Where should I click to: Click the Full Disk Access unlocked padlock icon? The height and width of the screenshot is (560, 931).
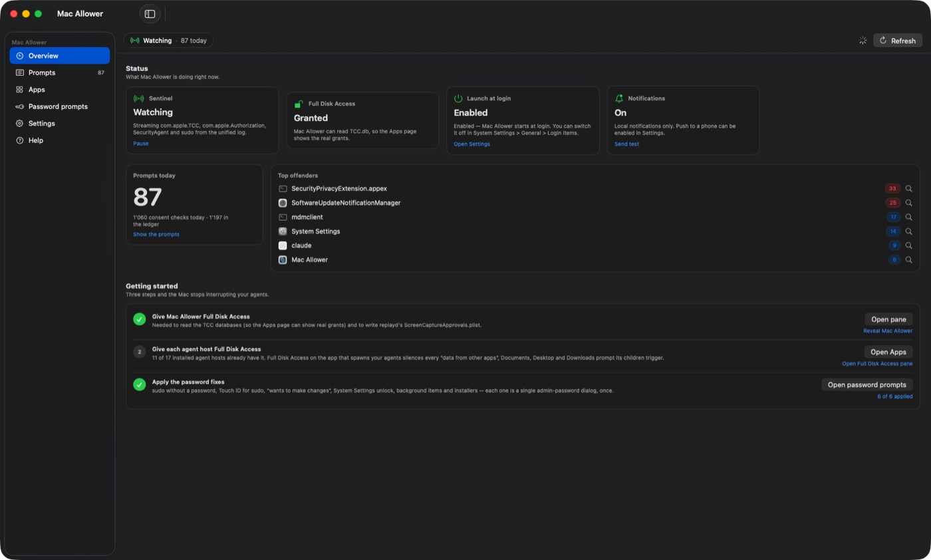[x=299, y=104]
